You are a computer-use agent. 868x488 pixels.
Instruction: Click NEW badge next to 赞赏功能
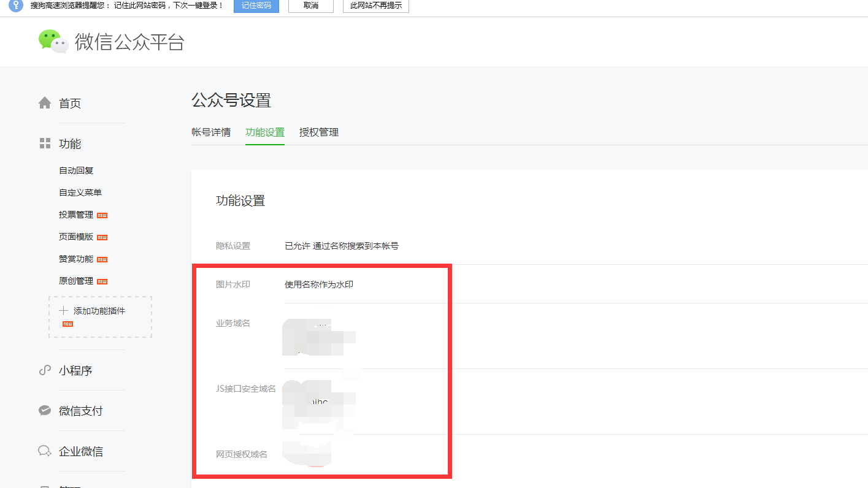tap(102, 259)
